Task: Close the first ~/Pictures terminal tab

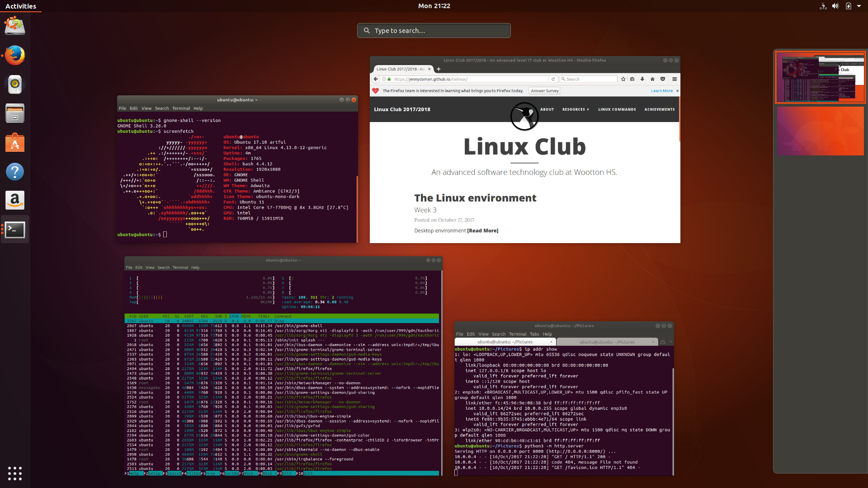Action: click(x=551, y=342)
